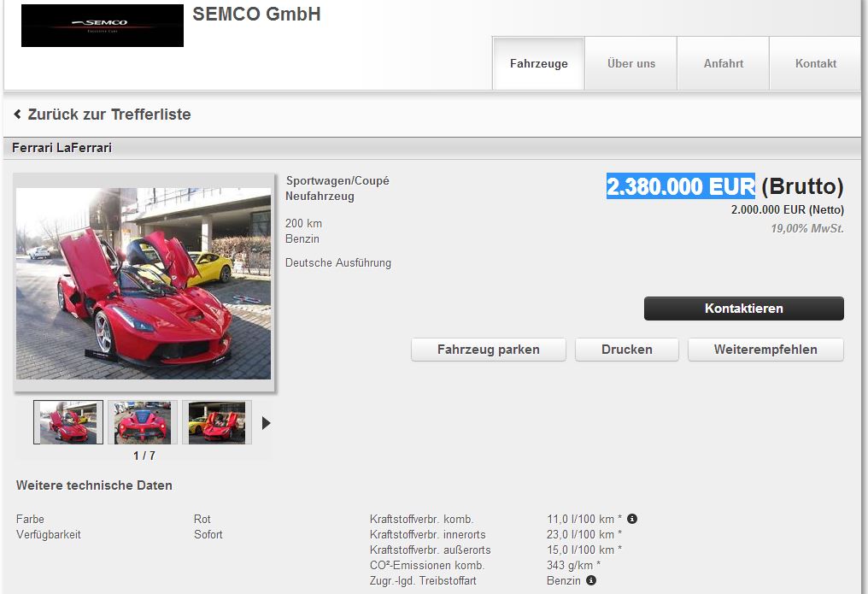Click the SEMCO GmbH dealer name

click(x=256, y=14)
